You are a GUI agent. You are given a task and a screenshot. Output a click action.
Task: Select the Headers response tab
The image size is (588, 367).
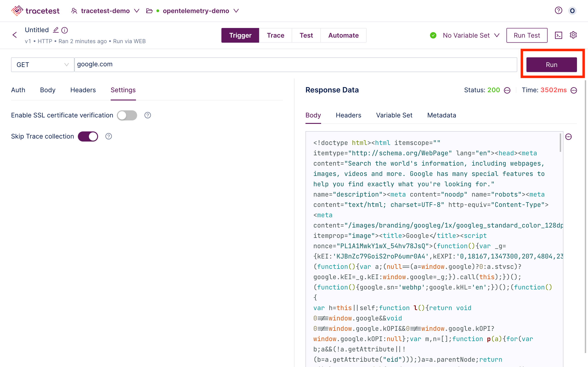click(x=348, y=115)
